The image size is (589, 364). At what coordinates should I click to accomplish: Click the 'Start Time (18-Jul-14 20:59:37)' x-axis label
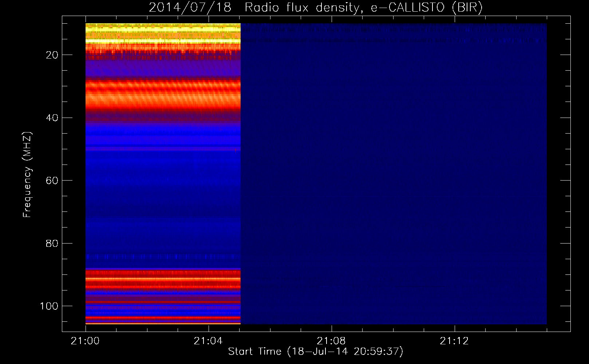[316, 351]
